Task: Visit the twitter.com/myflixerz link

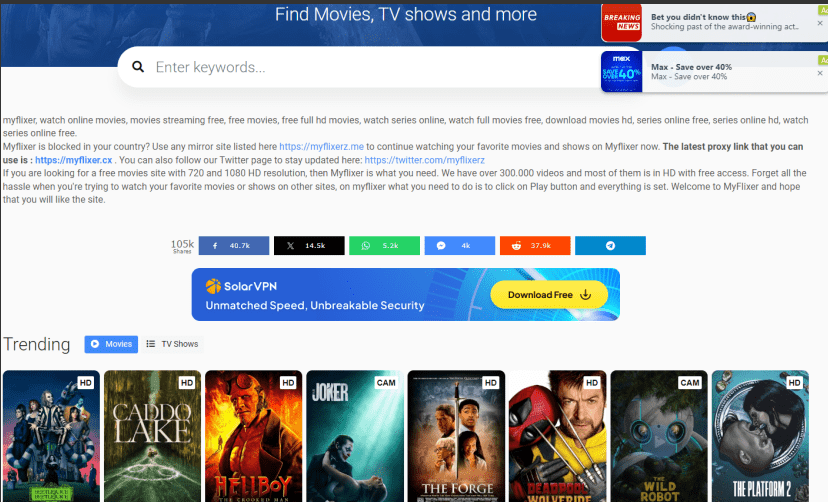Action: pyautogui.click(x=425, y=160)
